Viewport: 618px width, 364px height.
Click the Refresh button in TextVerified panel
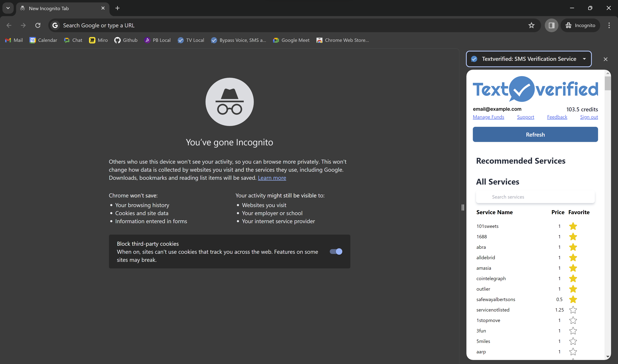[535, 134]
